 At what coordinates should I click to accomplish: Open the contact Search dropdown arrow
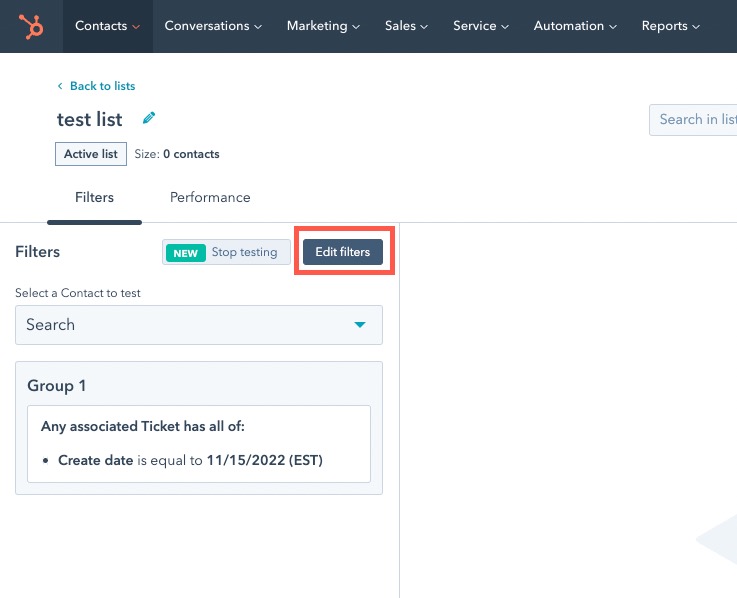tap(360, 325)
